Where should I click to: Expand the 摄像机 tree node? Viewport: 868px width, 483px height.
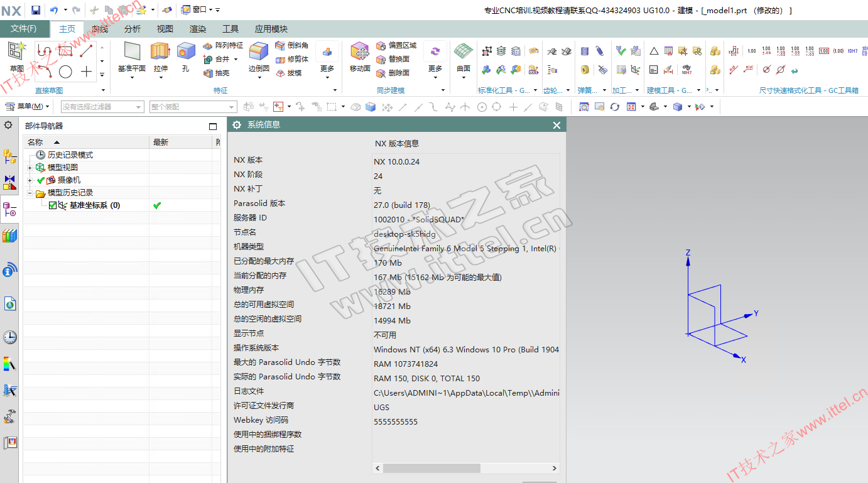click(x=30, y=180)
